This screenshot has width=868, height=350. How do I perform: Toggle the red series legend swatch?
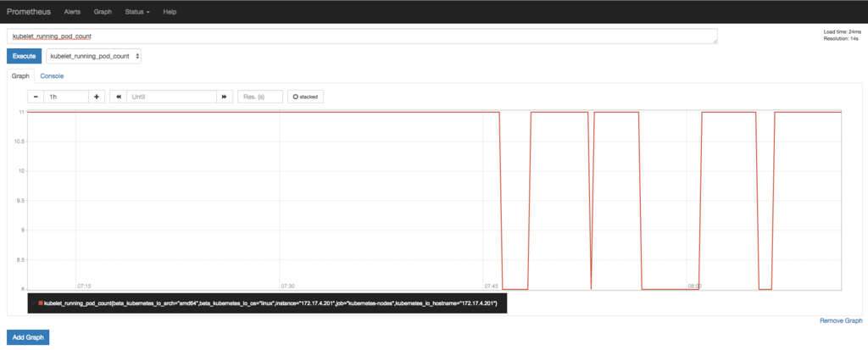tap(41, 303)
